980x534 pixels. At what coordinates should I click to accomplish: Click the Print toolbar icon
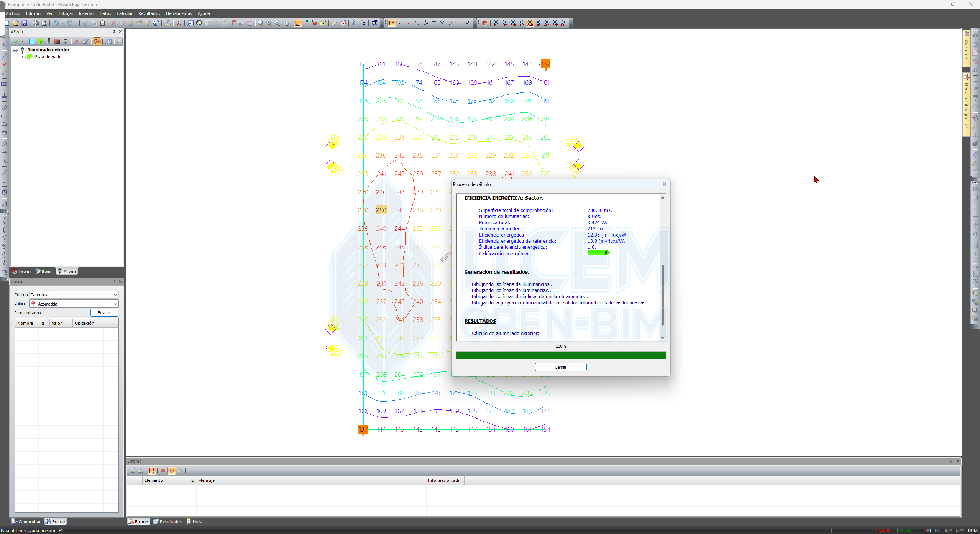pos(36,23)
